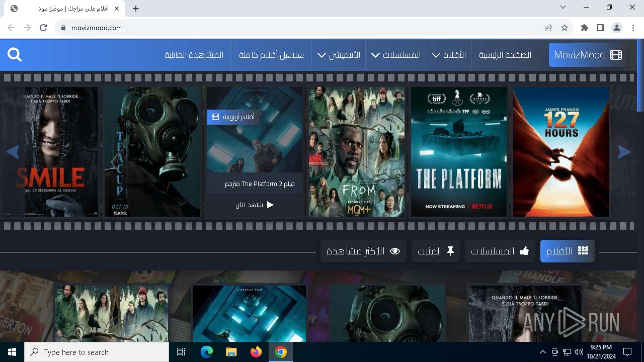Open the 127 Hours poster
The height and width of the screenshot is (362, 644).
561,152
